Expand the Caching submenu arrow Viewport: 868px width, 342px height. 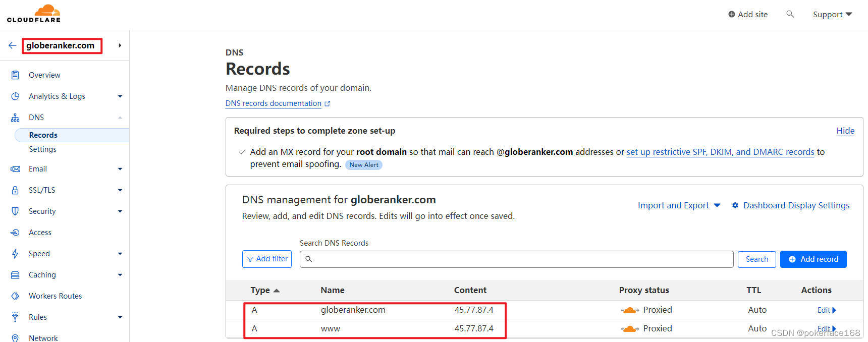click(120, 275)
